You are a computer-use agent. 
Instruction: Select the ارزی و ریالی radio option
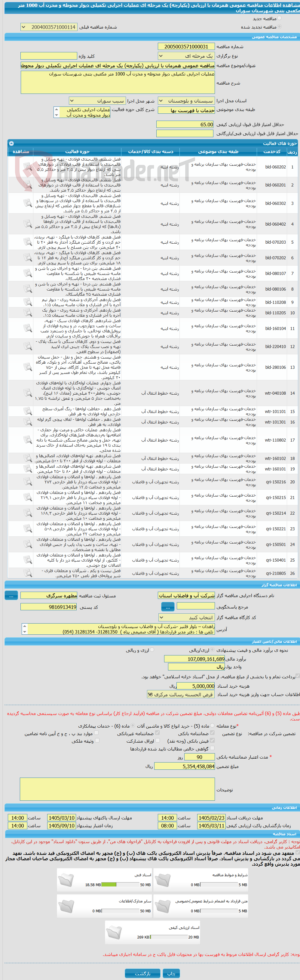click(x=152, y=650)
